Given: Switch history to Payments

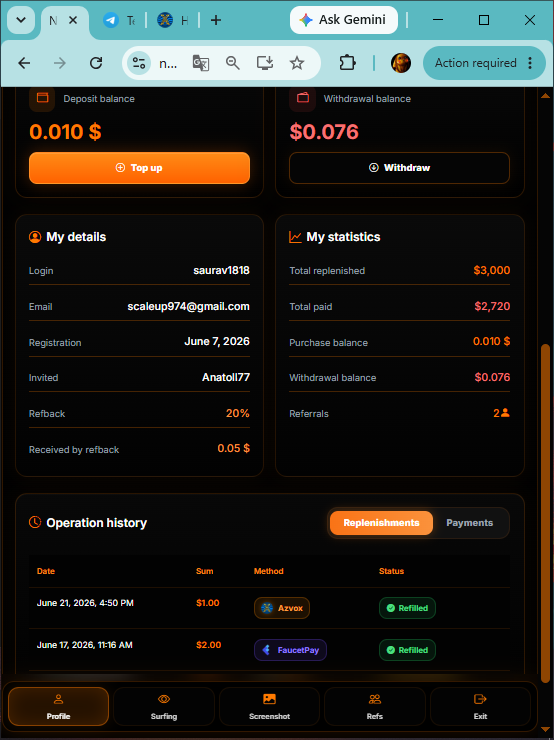Looking at the screenshot, I should point(470,523).
